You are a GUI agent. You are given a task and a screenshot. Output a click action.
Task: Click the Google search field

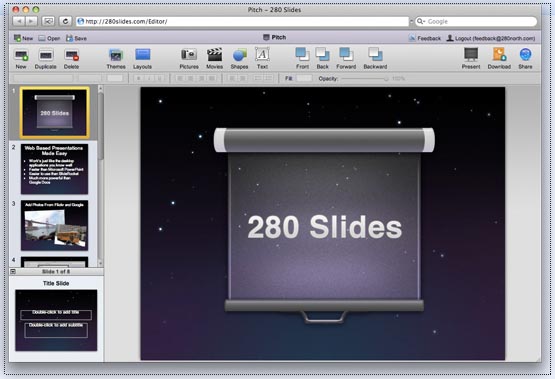(476, 21)
